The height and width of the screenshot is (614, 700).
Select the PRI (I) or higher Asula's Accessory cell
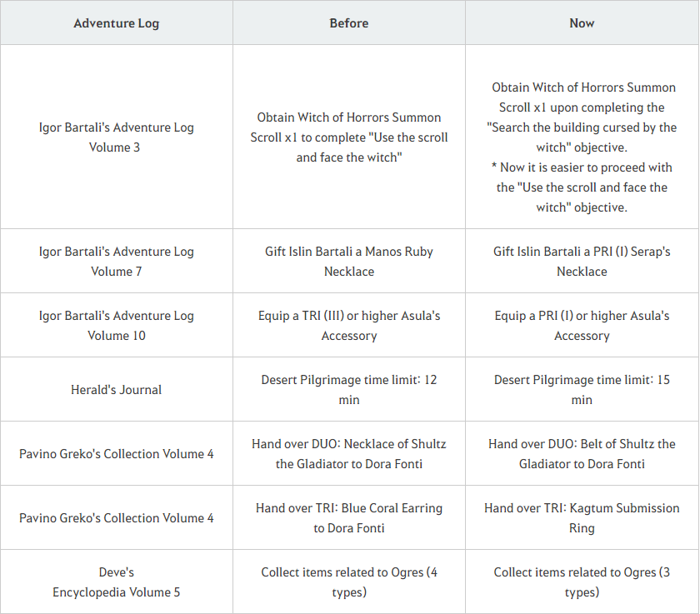click(x=582, y=326)
